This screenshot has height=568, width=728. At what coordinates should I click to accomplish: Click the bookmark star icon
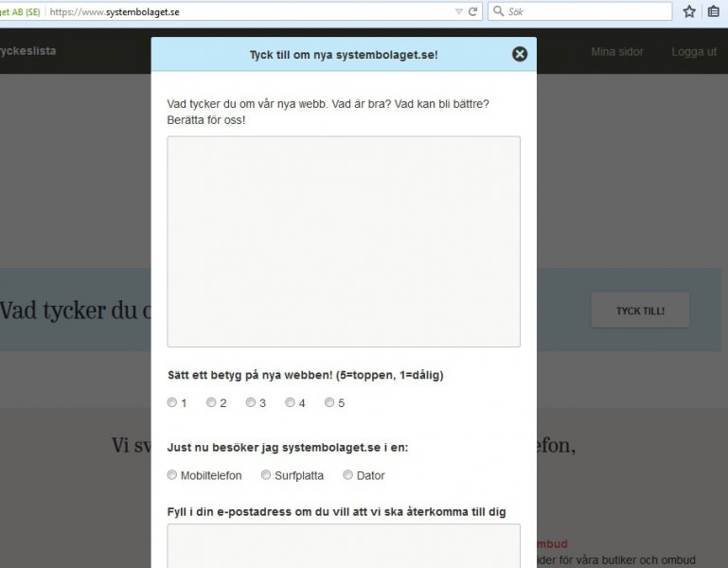[689, 11]
